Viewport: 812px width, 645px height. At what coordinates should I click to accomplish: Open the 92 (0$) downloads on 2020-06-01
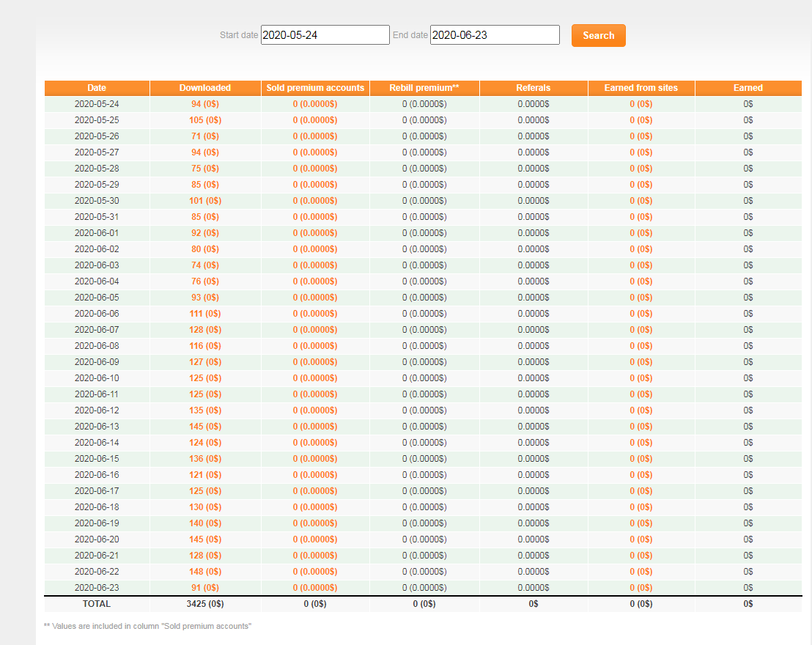point(205,232)
